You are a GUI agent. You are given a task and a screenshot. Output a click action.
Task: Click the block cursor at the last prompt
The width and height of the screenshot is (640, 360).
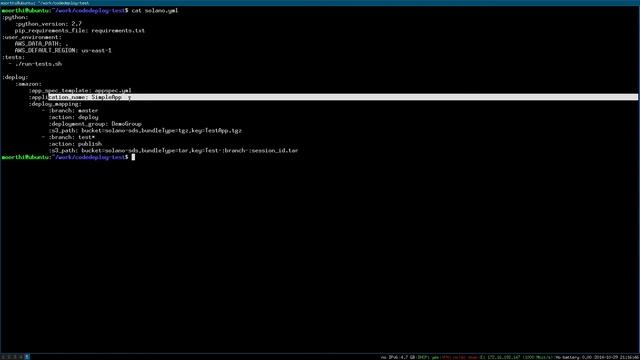click(133, 157)
